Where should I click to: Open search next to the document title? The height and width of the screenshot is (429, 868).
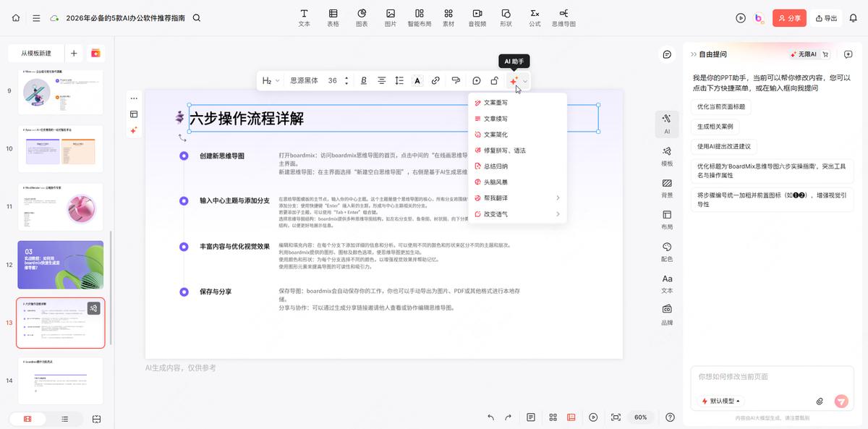(x=197, y=18)
